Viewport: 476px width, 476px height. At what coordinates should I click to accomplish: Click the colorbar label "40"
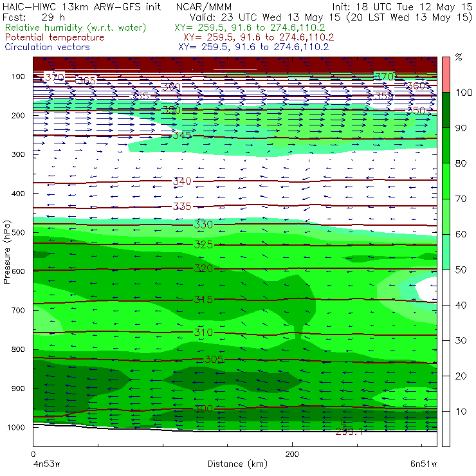461,305
